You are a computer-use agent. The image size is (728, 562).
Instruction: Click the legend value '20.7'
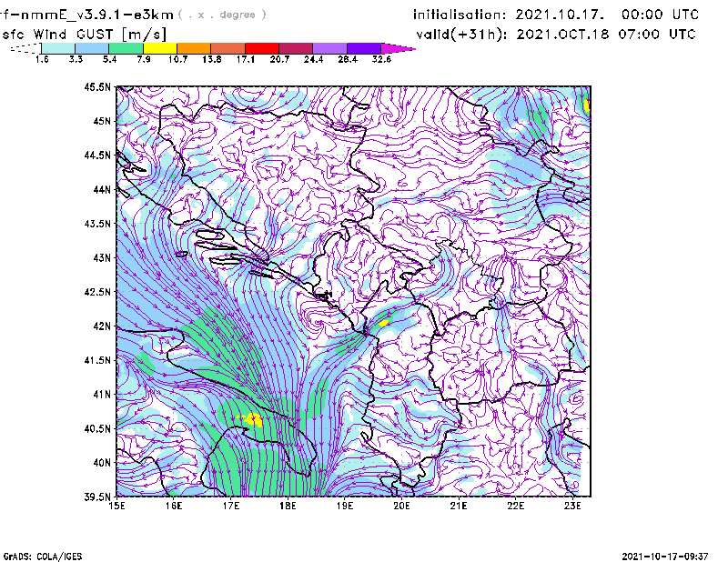coord(279,59)
